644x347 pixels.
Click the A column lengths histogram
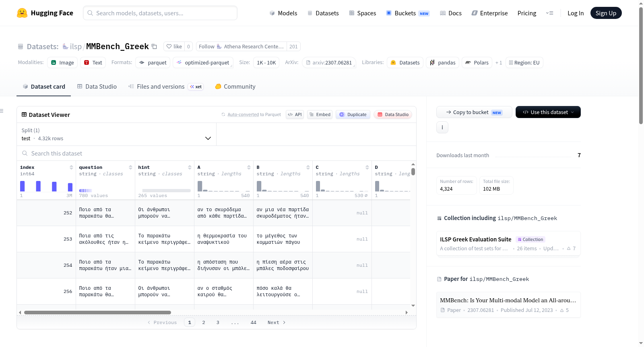coord(223,186)
